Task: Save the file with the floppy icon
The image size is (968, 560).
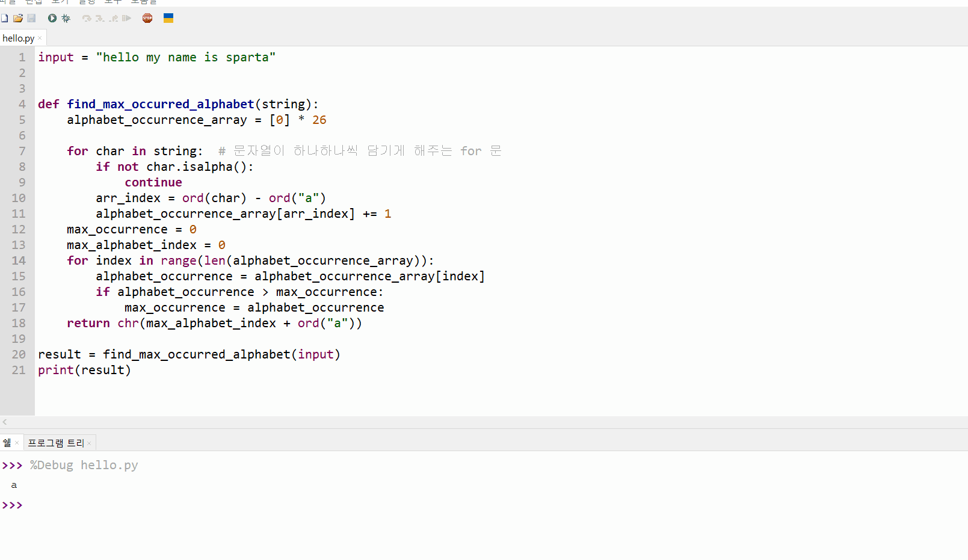Action: pos(31,18)
